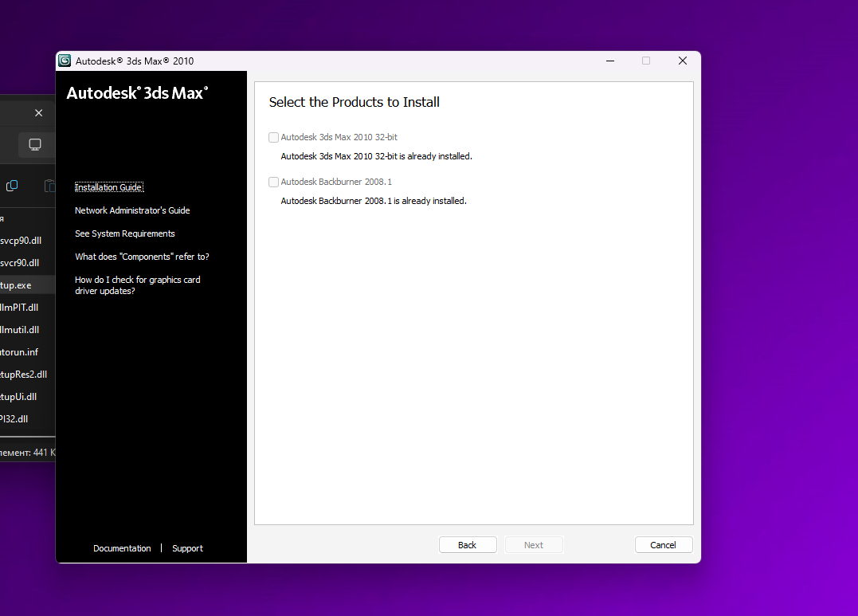Click the monitor icon in File Explorer
The image size is (858, 616).
(35, 144)
